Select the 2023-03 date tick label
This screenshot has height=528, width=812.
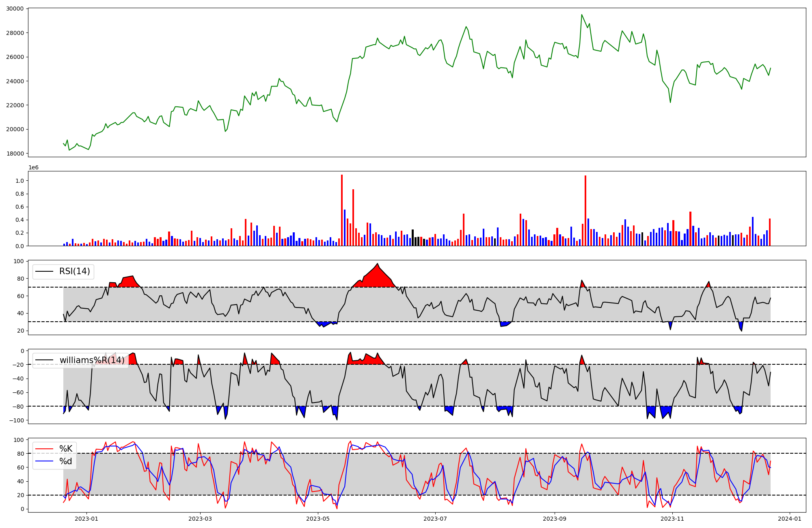[x=200, y=519]
